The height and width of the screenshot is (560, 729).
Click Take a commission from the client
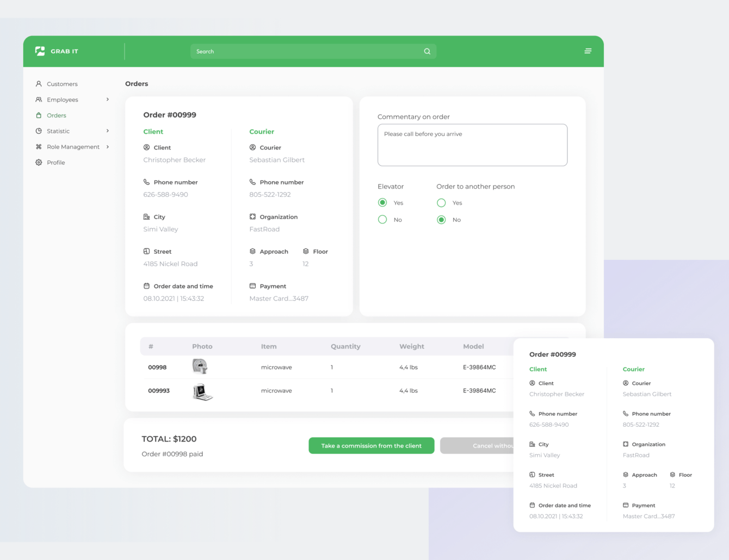[x=372, y=446]
